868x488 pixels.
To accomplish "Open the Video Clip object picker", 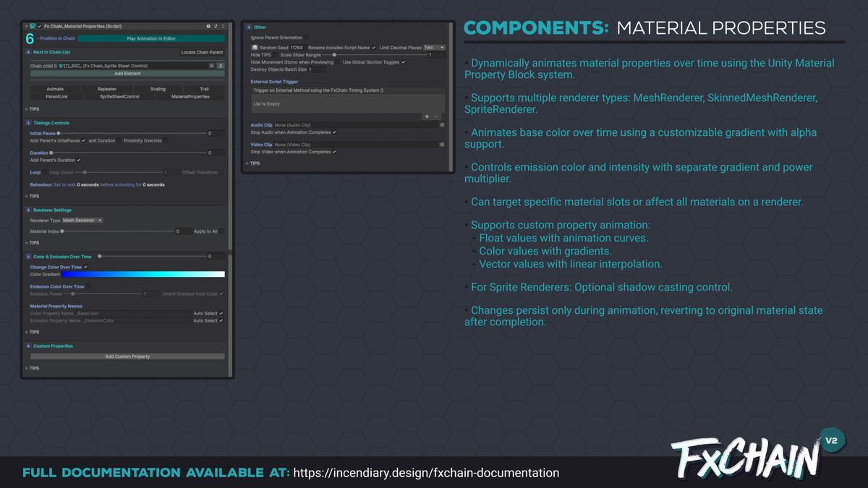I will click(442, 145).
